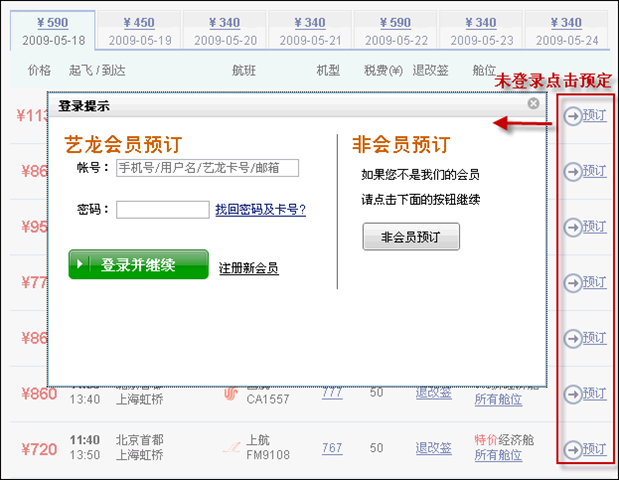Expand 所有舱位 in the ¥720 row
619x480 pixels.
click(498, 456)
